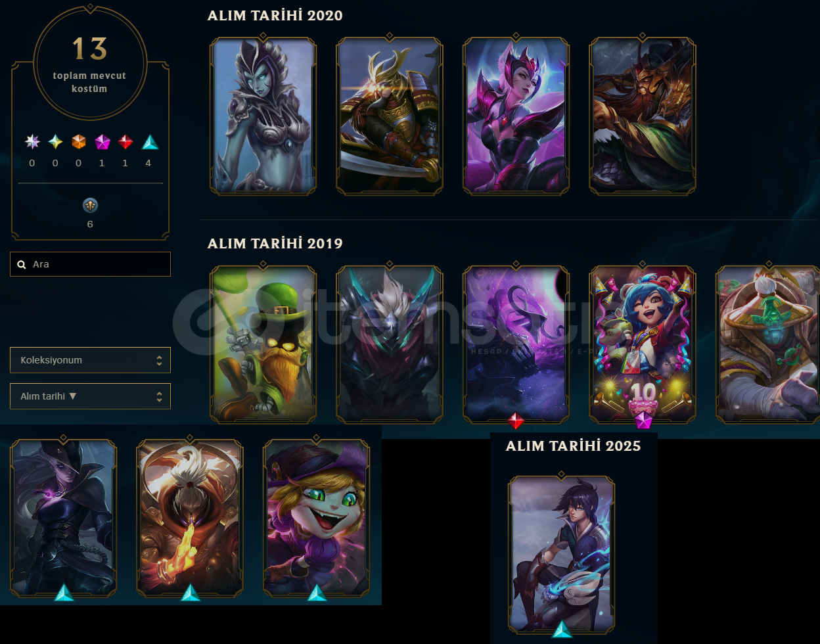Select the golden samurai armor skin card
The width and height of the screenshot is (820, 644).
click(x=390, y=116)
